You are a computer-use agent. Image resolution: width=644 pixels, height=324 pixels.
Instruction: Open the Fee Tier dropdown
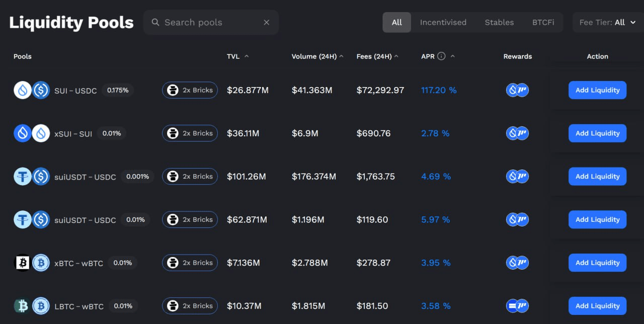(x=608, y=23)
